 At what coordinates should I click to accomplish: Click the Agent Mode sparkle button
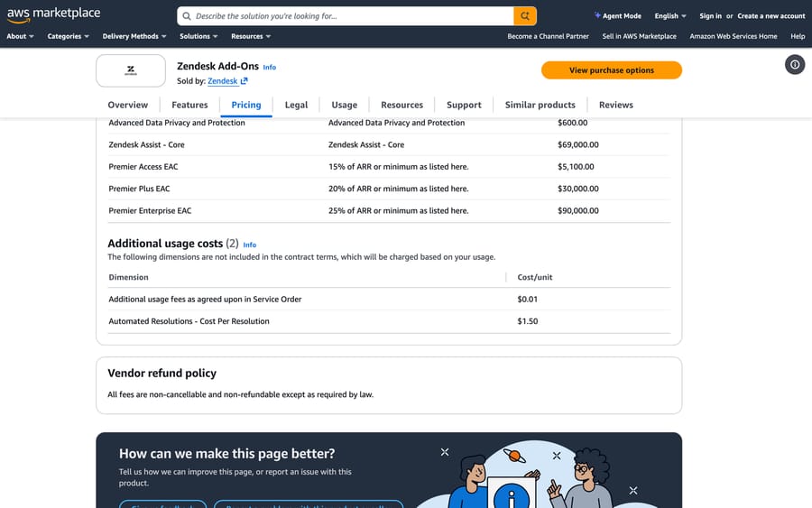point(617,16)
